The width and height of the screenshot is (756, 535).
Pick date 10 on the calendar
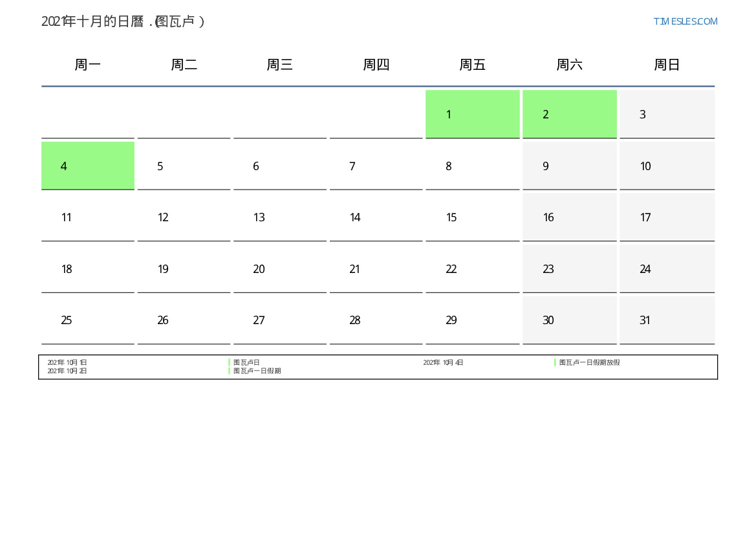(x=667, y=166)
